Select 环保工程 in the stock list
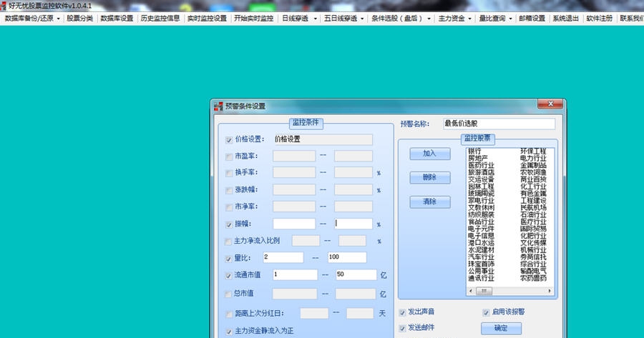Screen dimensions: 644x338 click(x=534, y=151)
